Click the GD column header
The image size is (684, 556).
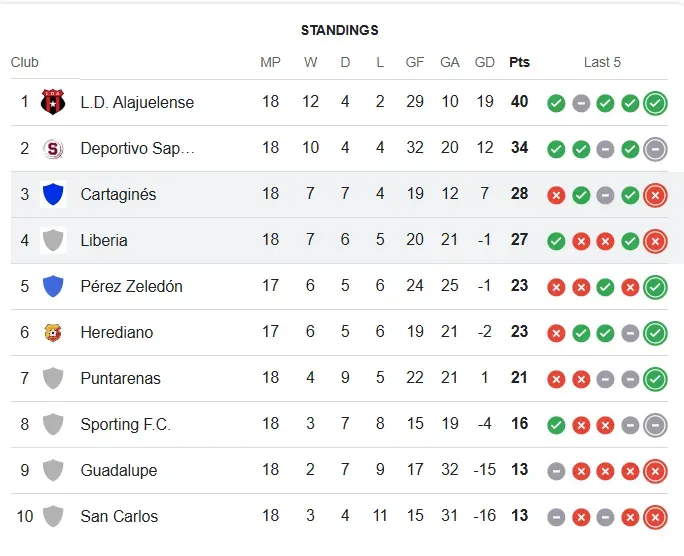pos(485,62)
